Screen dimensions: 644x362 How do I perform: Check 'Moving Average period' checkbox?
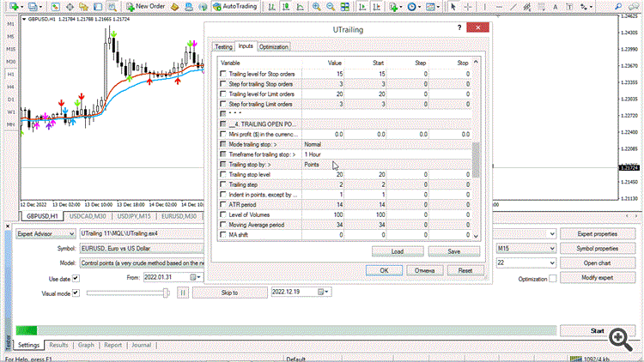(x=223, y=225)
